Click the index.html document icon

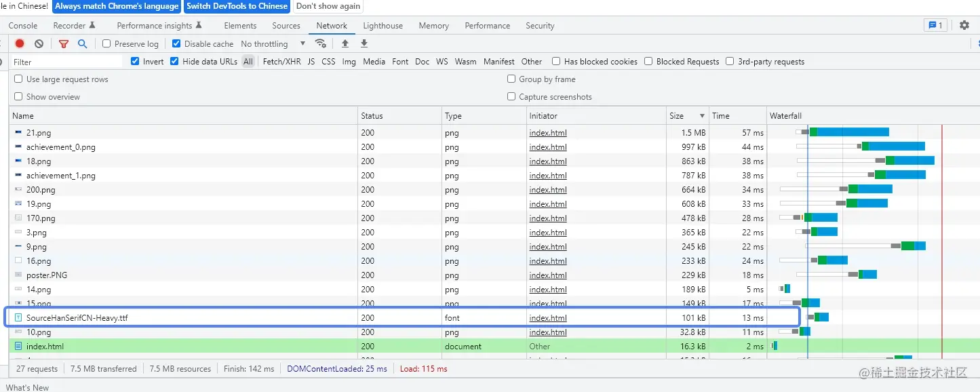[18, 346]
